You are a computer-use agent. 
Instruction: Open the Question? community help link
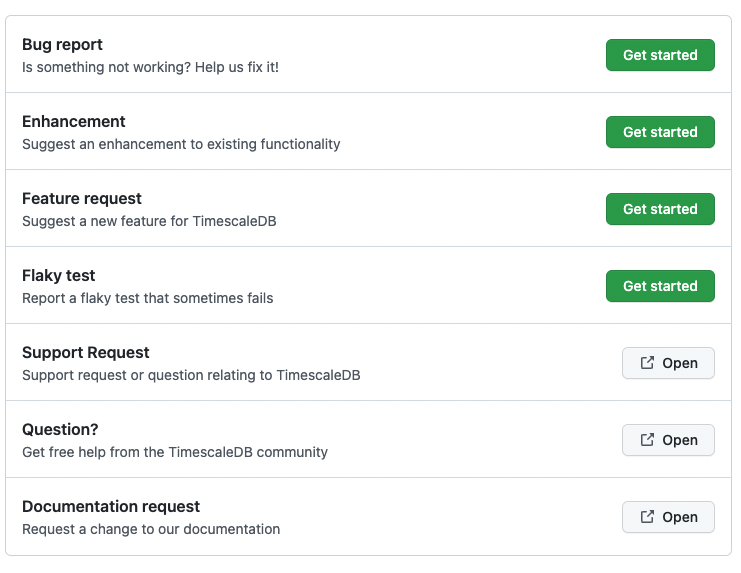668,440
